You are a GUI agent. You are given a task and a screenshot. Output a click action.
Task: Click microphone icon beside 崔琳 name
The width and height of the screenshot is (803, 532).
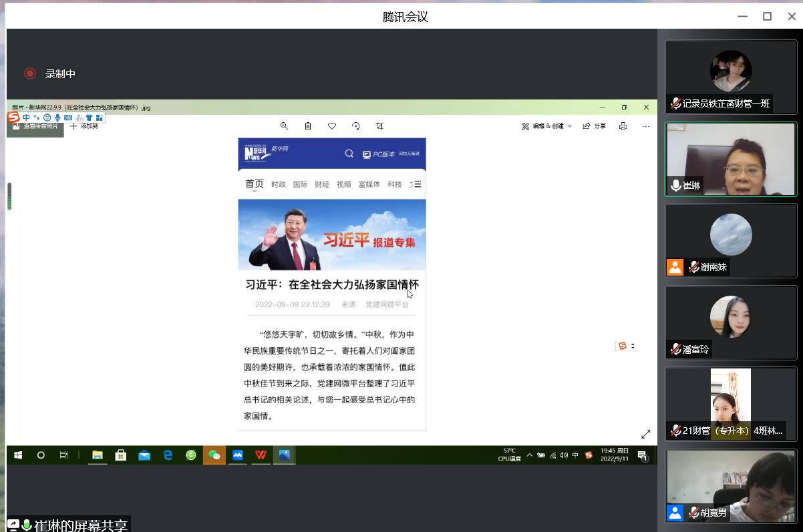coord(676,186)
